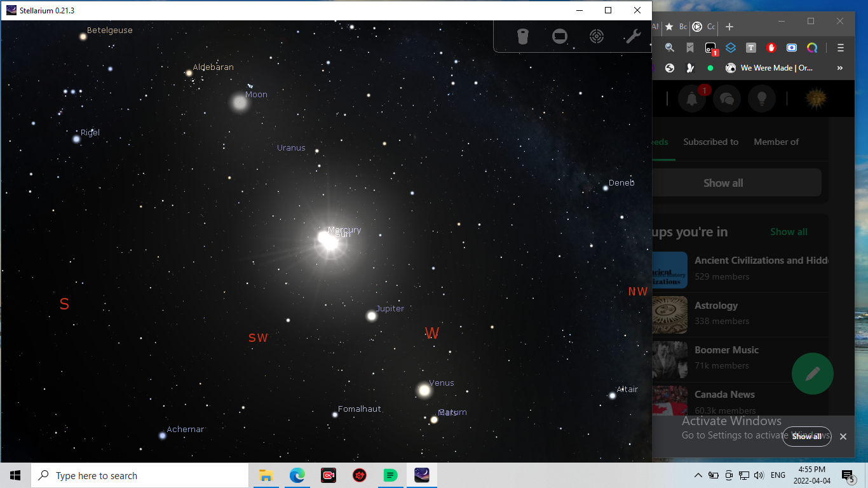Click the Windows taskbar search box
The image size is (868, 488).
tap(140, 475)
